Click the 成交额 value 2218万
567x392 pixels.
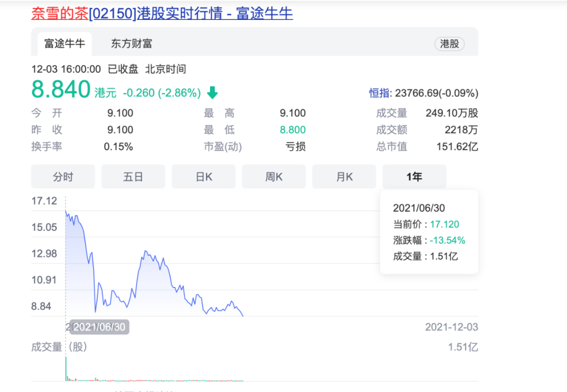pos(461,130)
